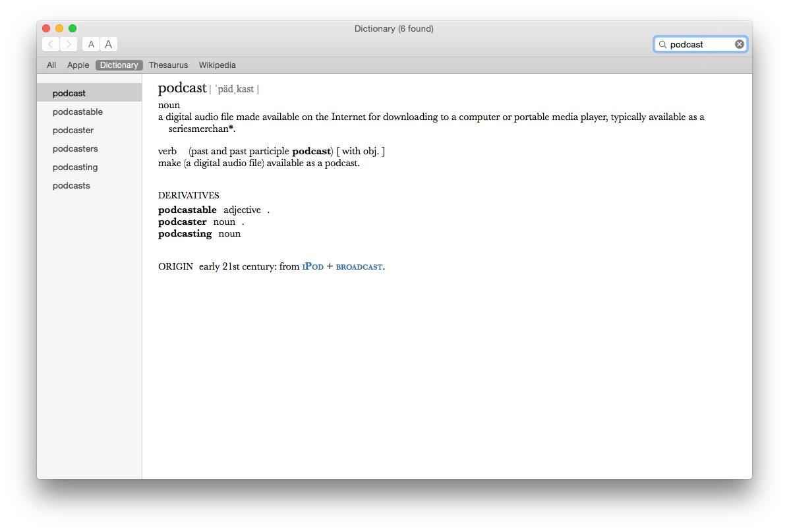Increase text size with large A button
The height and width of the screenshot is (532, 789).
[109, 44]
